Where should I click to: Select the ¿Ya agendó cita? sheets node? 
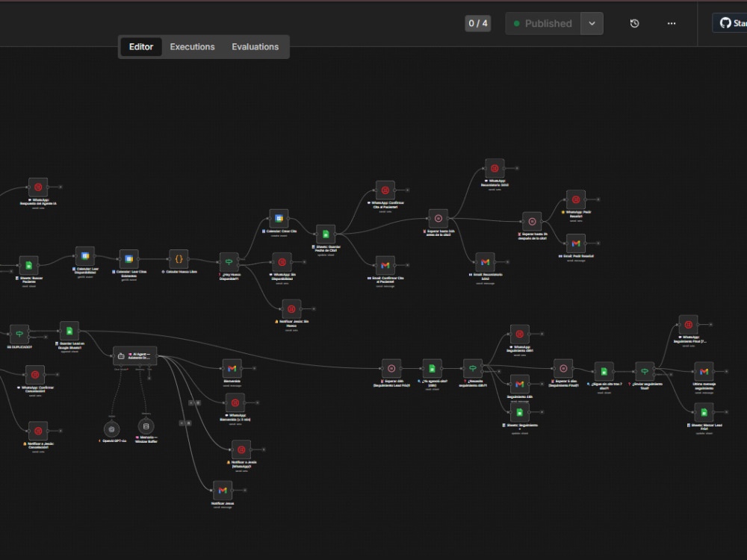click(432, 369)
